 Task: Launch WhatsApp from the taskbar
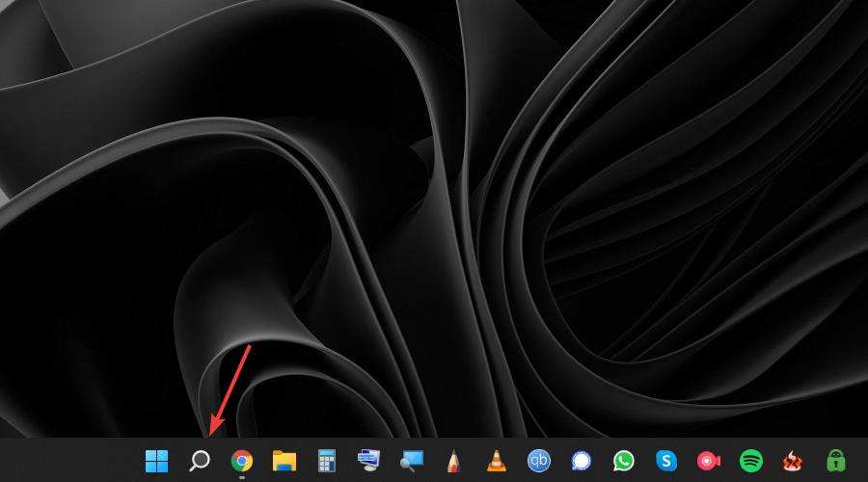(x=623, y=461)
